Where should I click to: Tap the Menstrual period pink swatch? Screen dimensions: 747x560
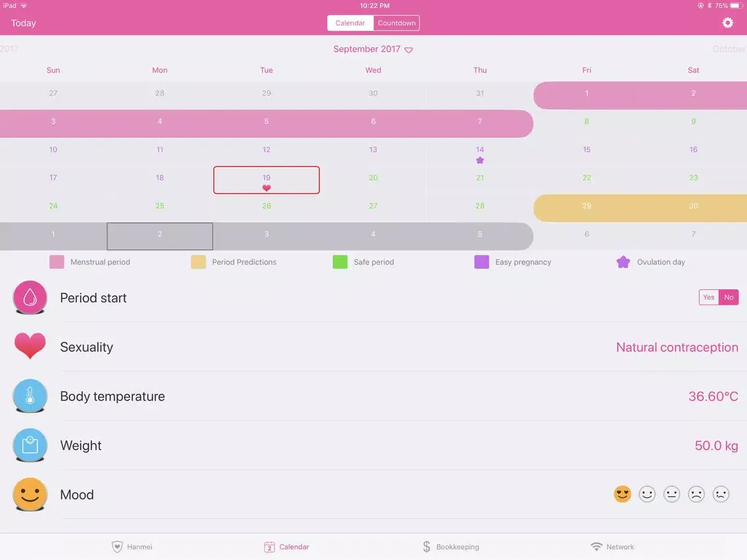click(57, 262)
